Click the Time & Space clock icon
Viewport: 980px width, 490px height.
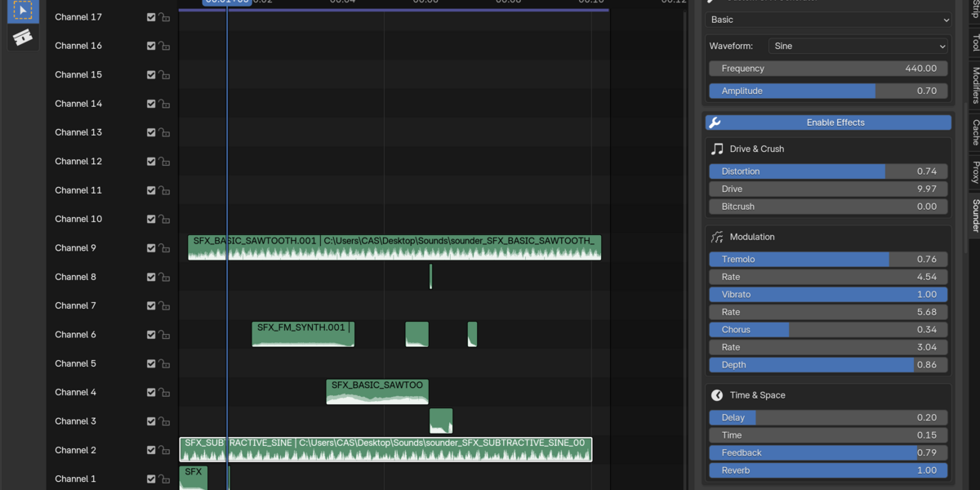tap(717, 395)
